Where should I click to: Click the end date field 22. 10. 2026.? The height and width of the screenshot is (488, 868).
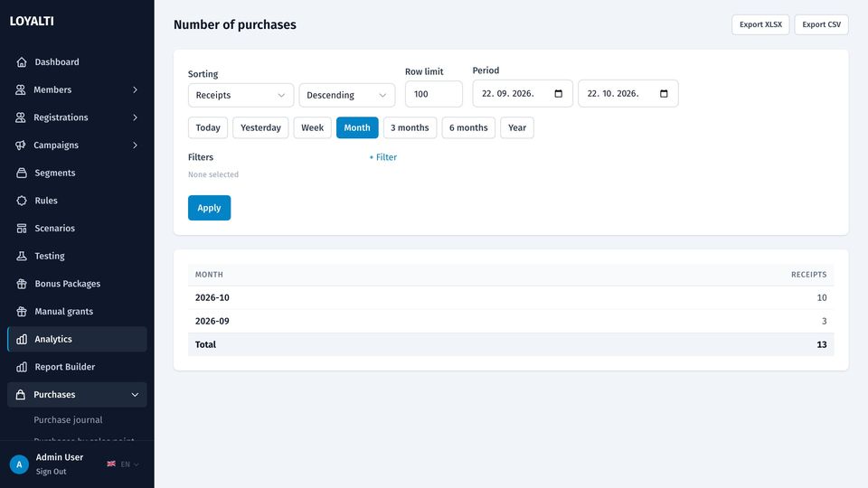(x=628, y=93)
